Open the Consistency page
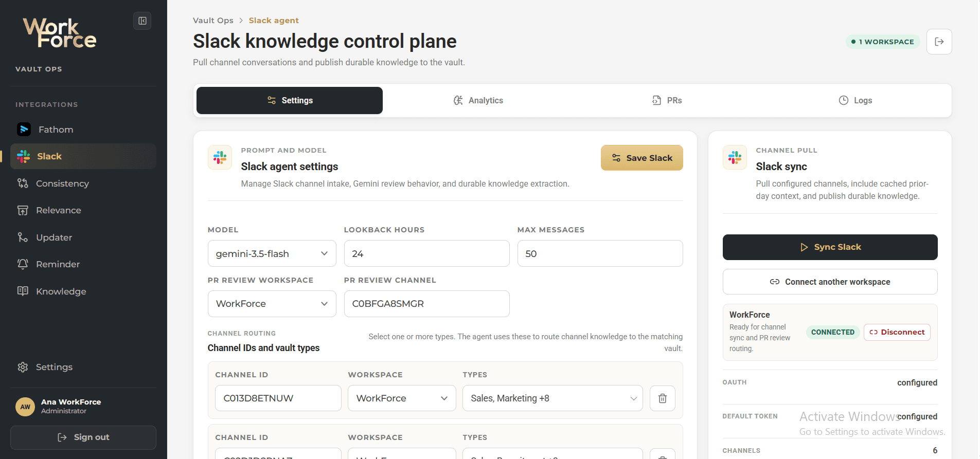The width and height of the screenshot is (980, 459). (x=83, y=183)
